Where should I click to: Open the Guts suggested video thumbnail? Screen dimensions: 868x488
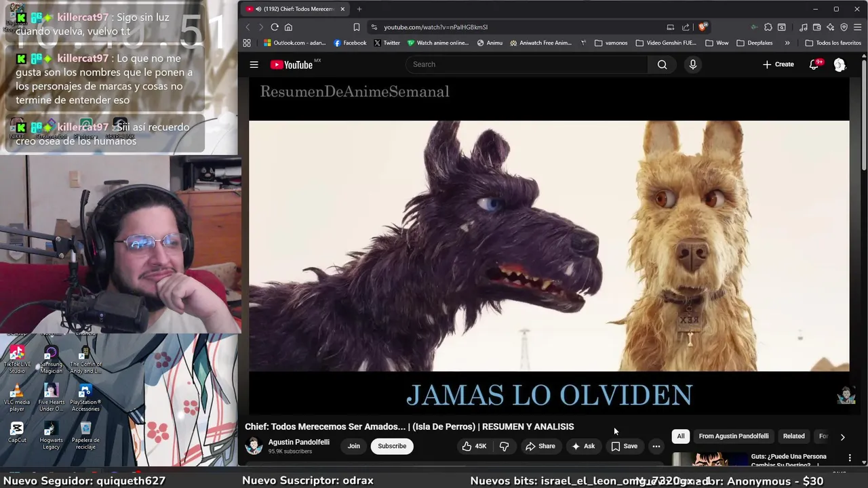pos(709,460)
